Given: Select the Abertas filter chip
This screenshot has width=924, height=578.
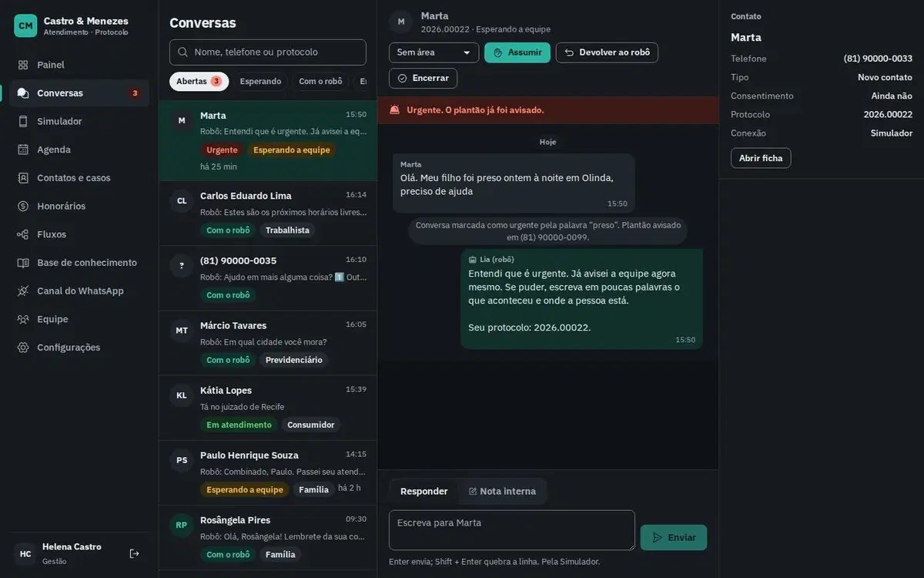Looking at the screenshot, I should click(199, 82).
